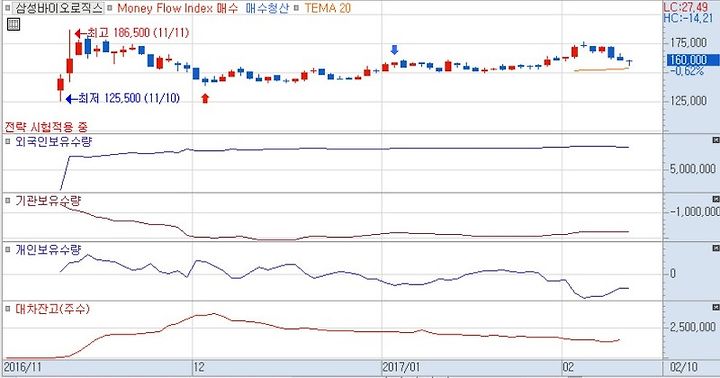Open the data table grid icon
The width and height of the screenshot is (720, 378).
(13, 24)
